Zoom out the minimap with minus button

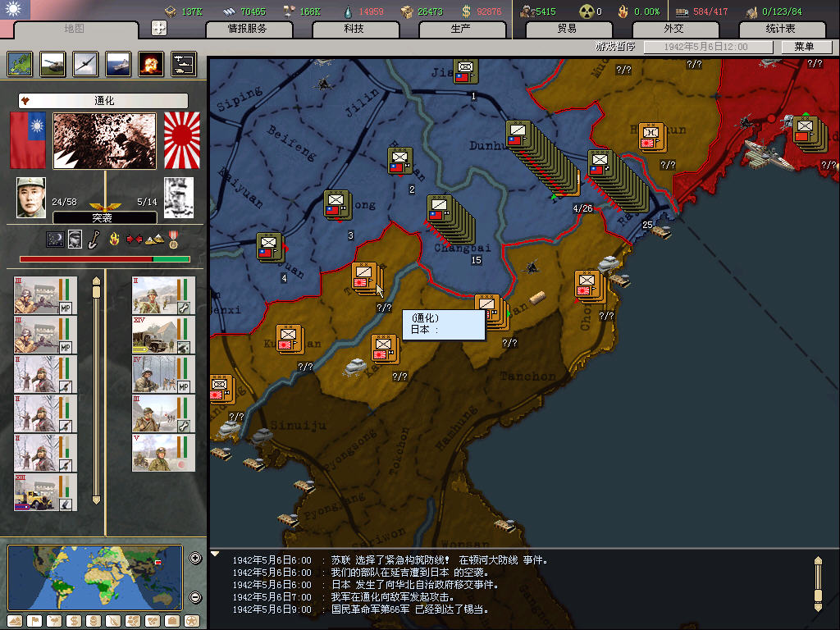click(x=195, y=597)
